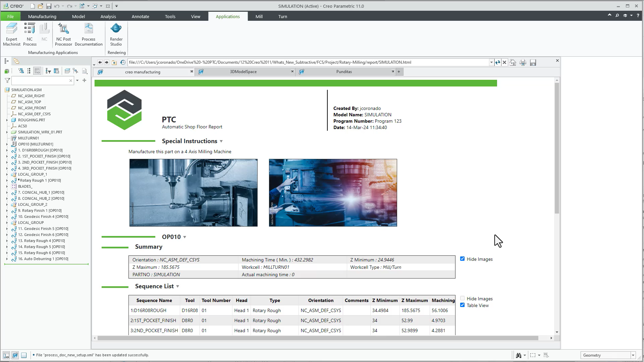
Task: Click the horizontal scrollbar of report page
Action: [x=318, y=338]
